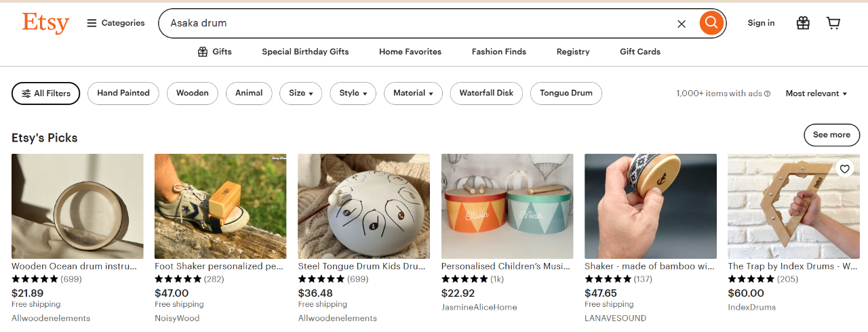Open the gift box icon beside Sign in
The image size is (868, 332).
(x=803, y=23)
